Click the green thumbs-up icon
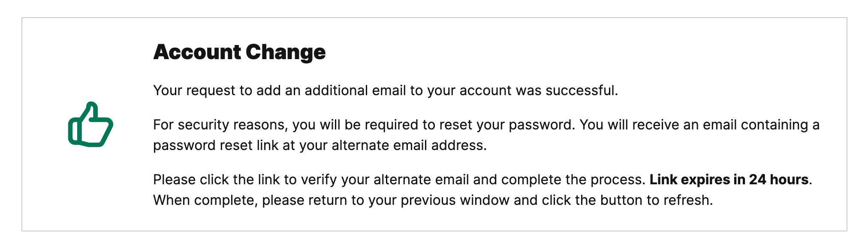The image size is (868, 252). (90, 125)
